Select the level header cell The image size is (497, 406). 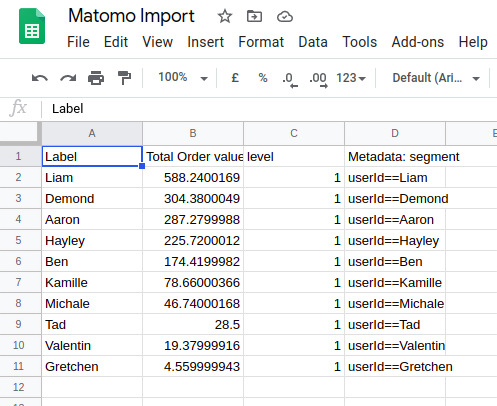(294, 156)
